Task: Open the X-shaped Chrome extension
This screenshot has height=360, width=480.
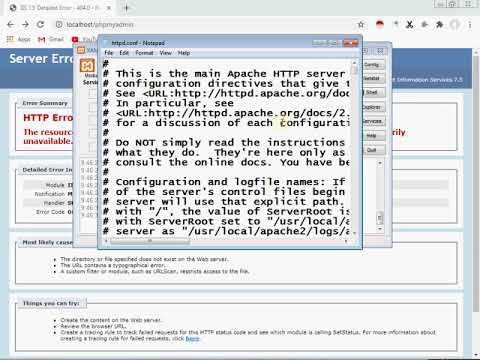Action: point(409,24)
